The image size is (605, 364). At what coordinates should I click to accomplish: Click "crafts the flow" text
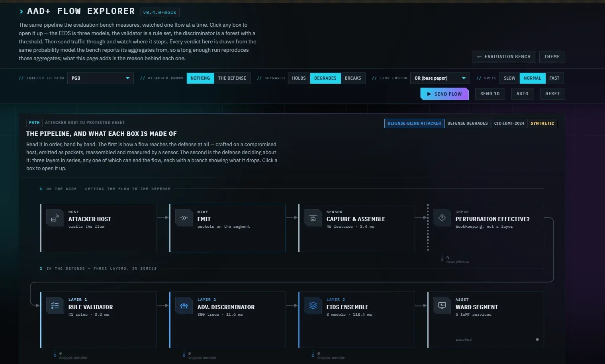point(86,227)
